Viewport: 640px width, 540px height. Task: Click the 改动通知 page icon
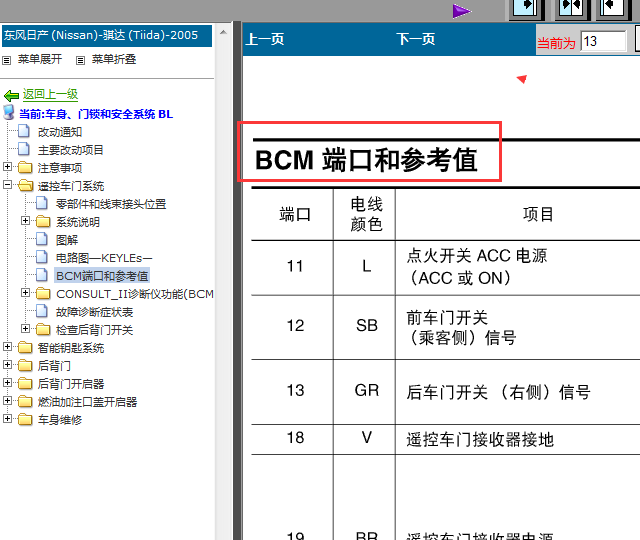[24, 131]
